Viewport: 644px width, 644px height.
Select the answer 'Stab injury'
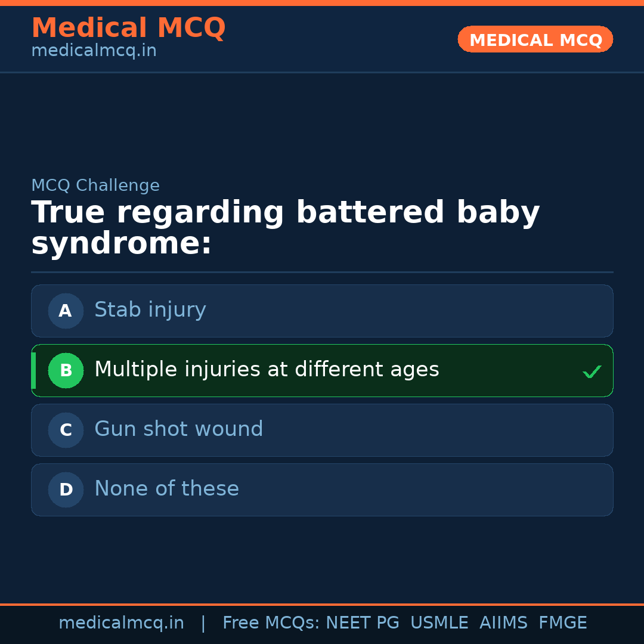click(150, 310)
